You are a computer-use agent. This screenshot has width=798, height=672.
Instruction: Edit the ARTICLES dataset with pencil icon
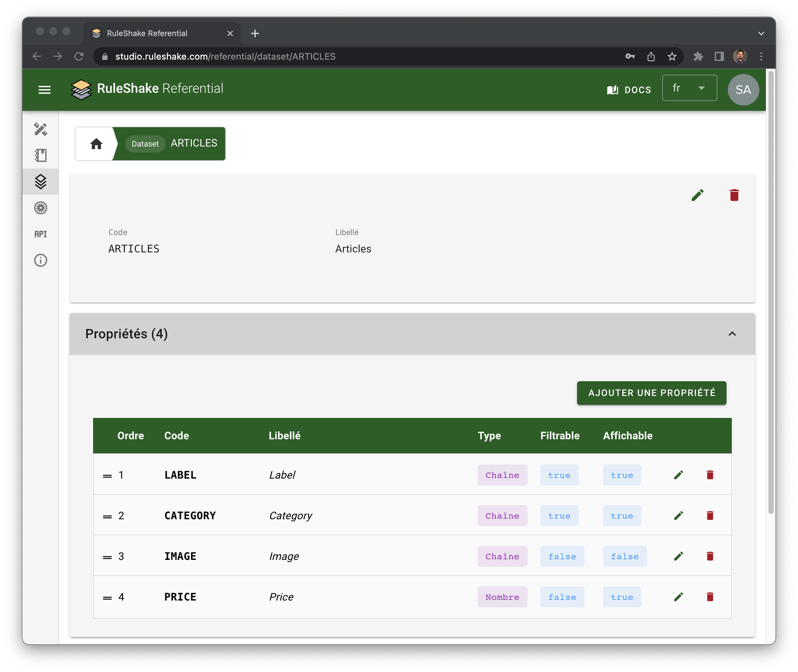point(697,195)
